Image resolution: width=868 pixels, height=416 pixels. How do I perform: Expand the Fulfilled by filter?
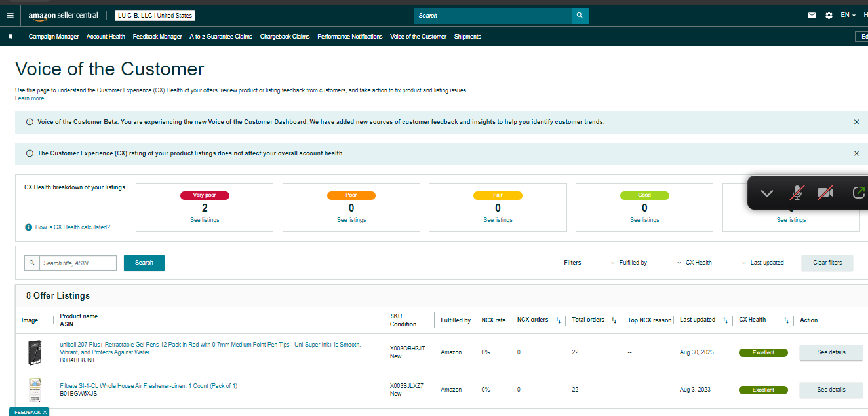(629, 263)
